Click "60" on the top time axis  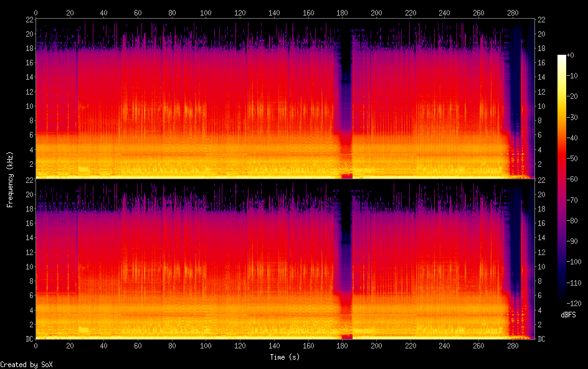pos(138,12)
